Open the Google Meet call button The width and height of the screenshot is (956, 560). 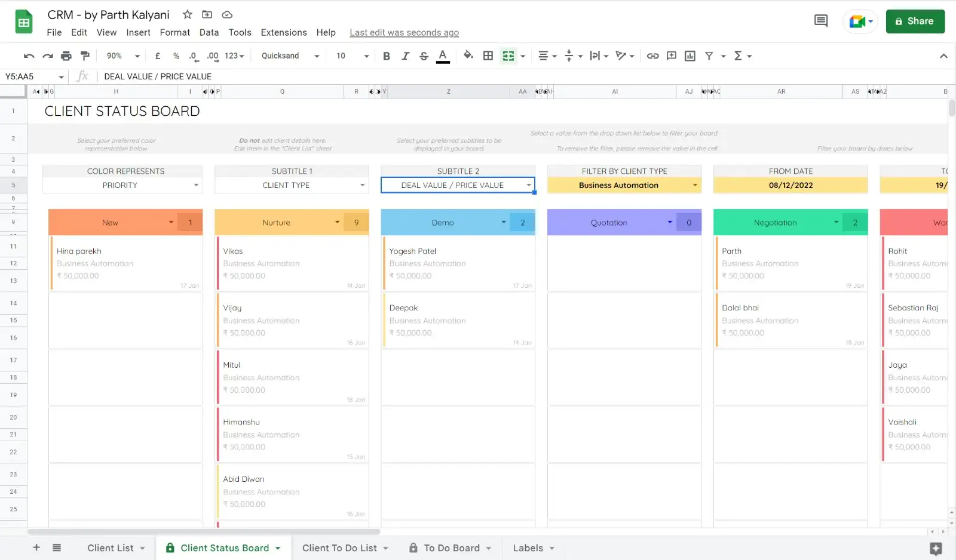[860, 21]
